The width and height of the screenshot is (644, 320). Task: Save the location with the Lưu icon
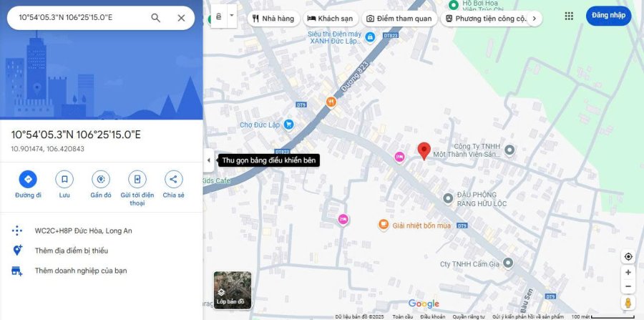point(64,179)
